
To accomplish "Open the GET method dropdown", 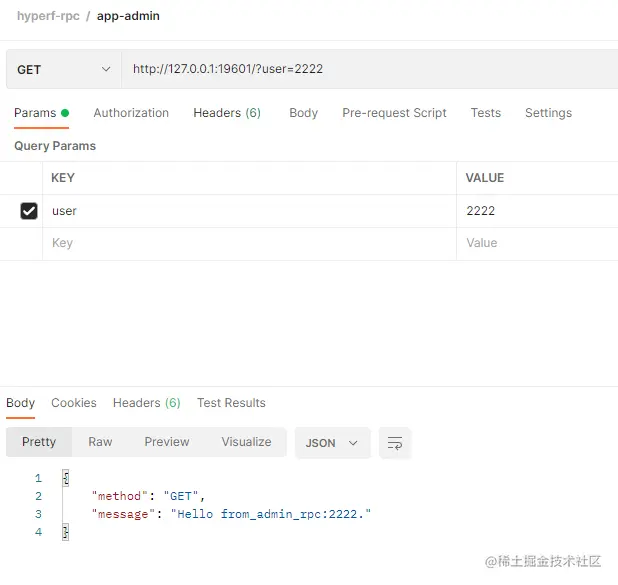I will tap(63, 69).
